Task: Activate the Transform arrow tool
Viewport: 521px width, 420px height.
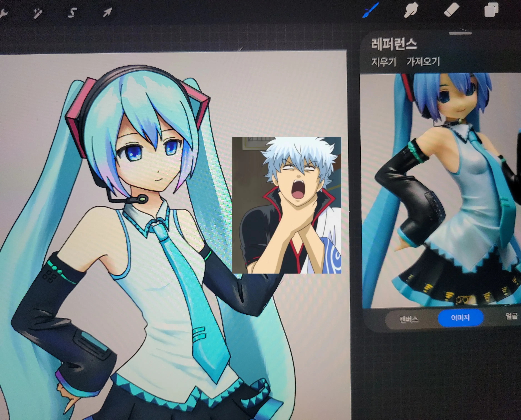Action: (107, 12)
